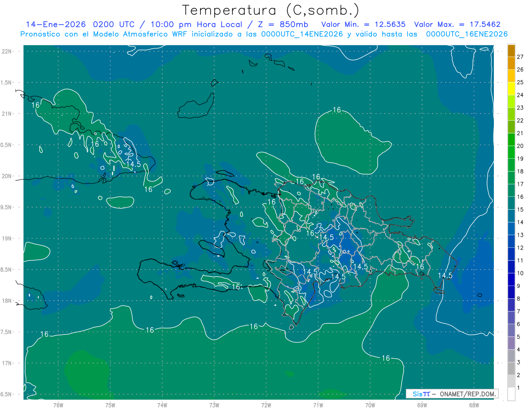Click legend swatch between 26 and 27

(511, 63)
